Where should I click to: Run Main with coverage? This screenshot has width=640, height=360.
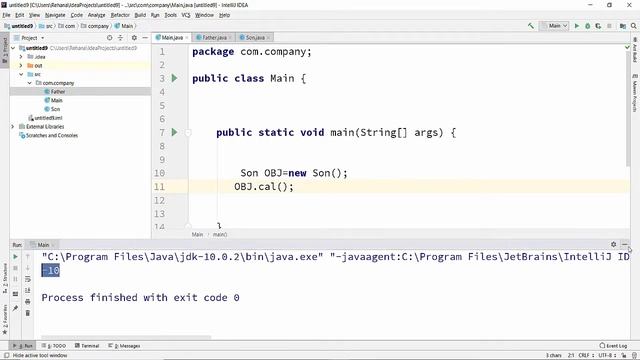pyautogui.click(x=598, y=26)
